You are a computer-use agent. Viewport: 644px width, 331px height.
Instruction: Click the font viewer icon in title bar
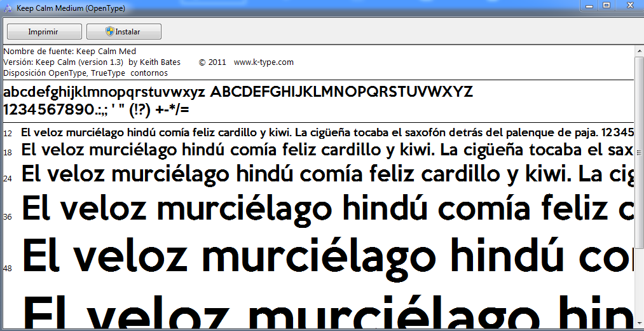tap(8, 8)
